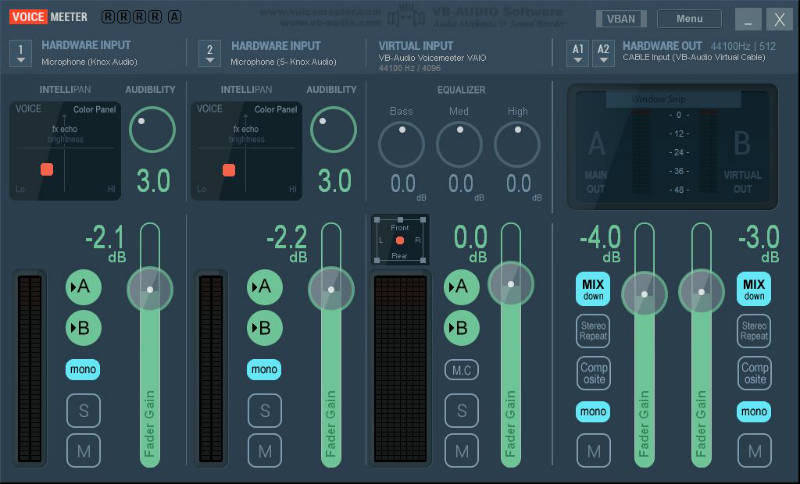Click the Audibility knob on input 1
Image resolution: width=800 pixels, height=484 pixels.
point(152,130)
